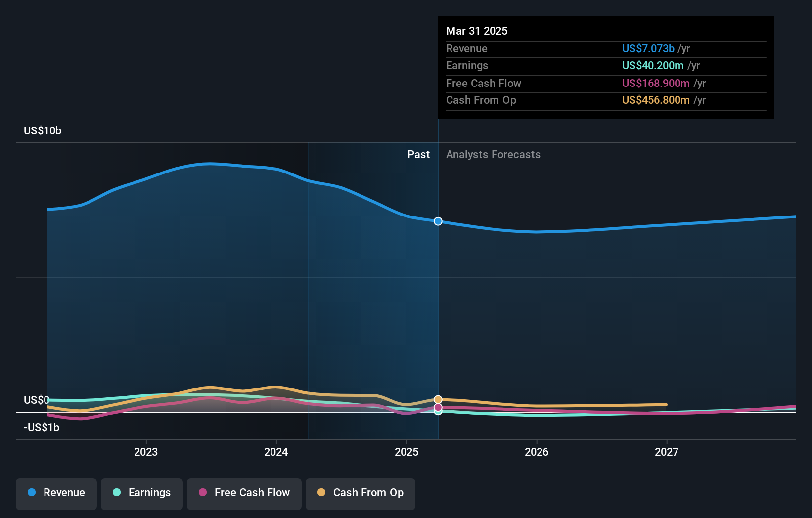
Task: Toggle the Revenue legend series
Action: tap(56, 494)
